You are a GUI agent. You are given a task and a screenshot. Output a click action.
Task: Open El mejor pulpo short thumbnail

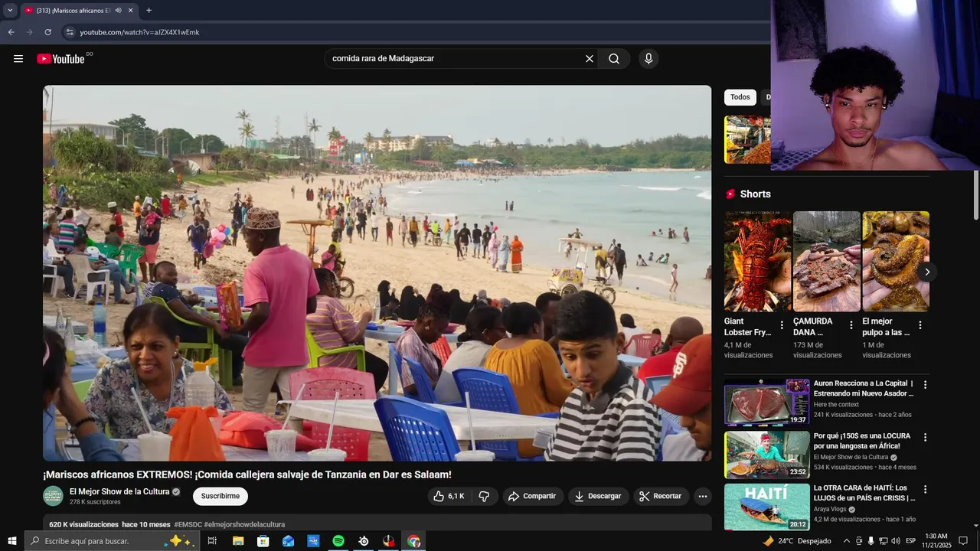[896, 261]
